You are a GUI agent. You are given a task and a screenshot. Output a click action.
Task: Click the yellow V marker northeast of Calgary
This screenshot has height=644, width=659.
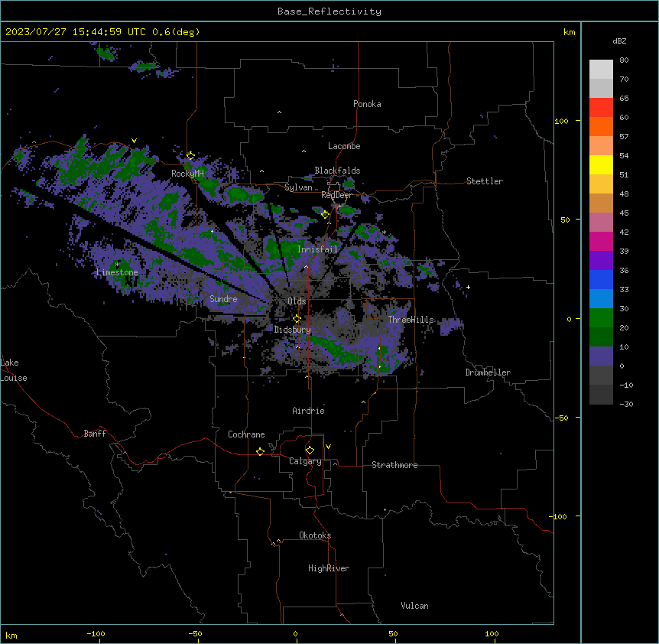click(x=328, y=447)
